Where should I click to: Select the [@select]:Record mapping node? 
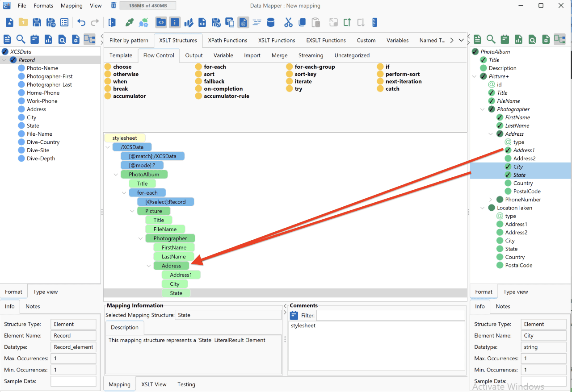pyautogui.click(x=166, y=202)
